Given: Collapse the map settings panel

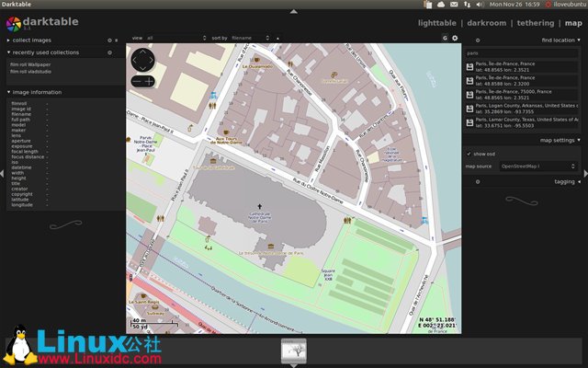Looking at the screenshot, I should 579,141.
